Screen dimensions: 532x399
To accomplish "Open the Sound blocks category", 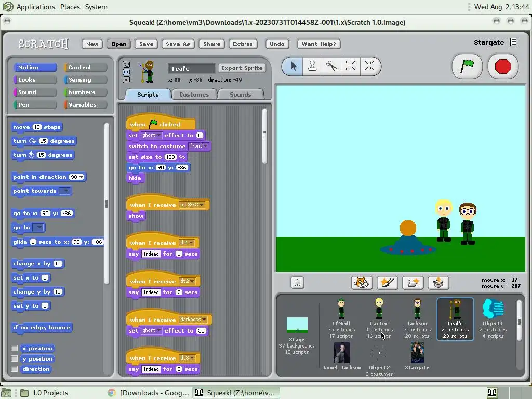I will tap(35, 92).
